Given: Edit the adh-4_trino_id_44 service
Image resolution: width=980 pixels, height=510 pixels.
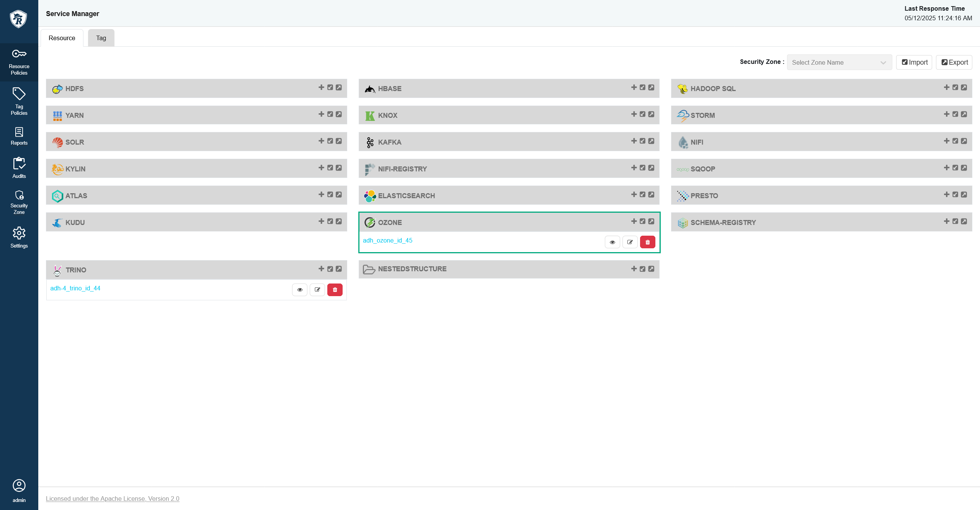Looking at the screenshot, I should [x=317, y=290].
